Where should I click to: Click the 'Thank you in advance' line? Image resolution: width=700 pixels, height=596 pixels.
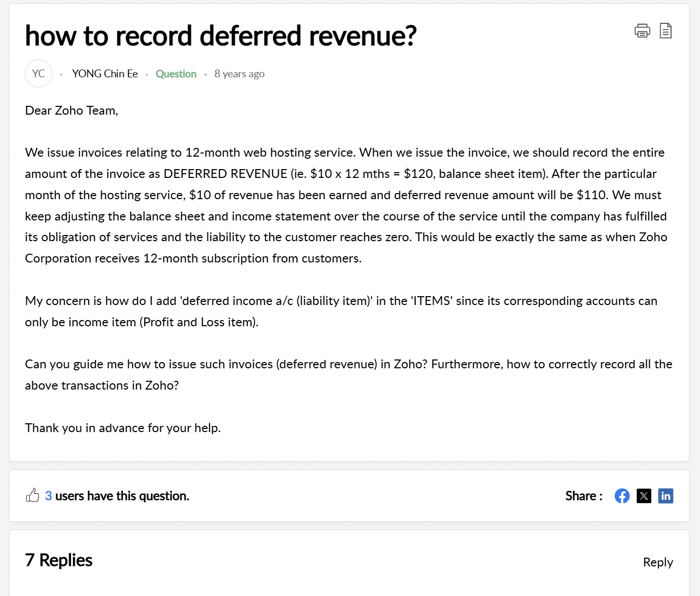point(123,428)
